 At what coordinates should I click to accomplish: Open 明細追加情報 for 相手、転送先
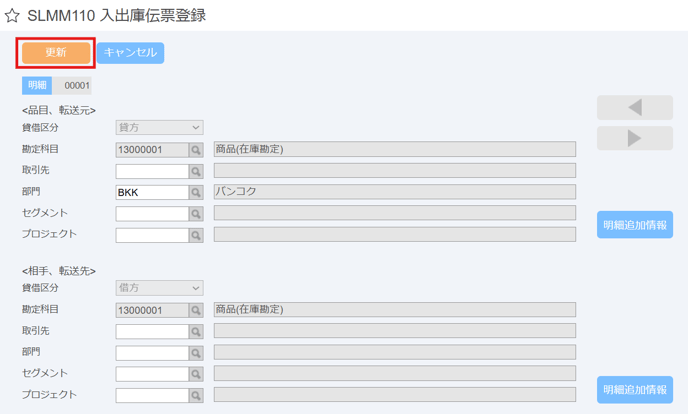click(634, 389)
